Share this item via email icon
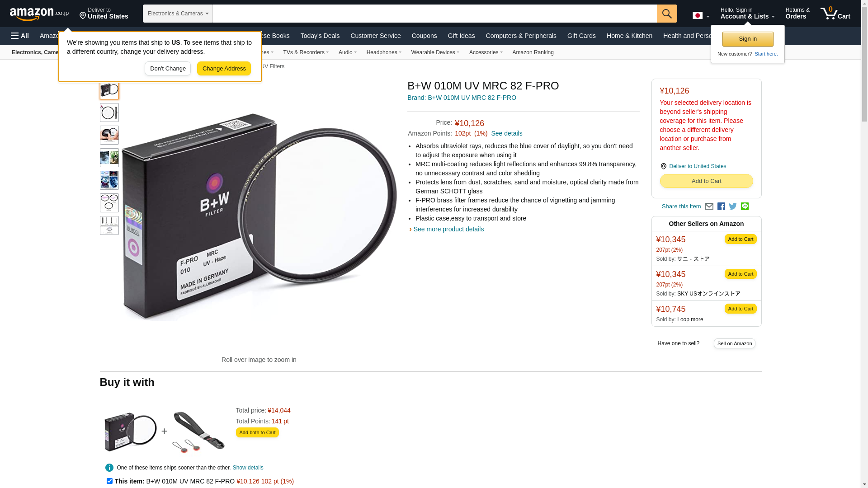The height and width of the screenshot is (488, 868). pyautogui.click(x=709, y=206)
